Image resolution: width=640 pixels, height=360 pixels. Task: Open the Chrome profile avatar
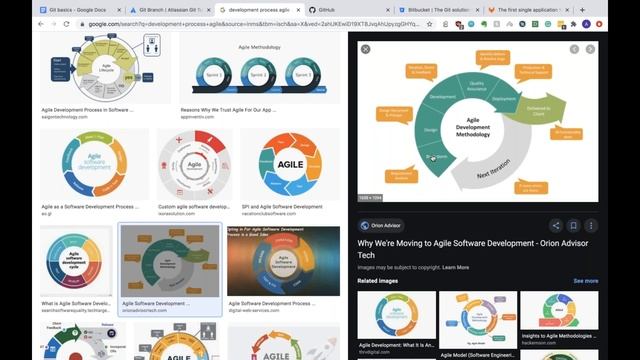[x=586, y=24]
